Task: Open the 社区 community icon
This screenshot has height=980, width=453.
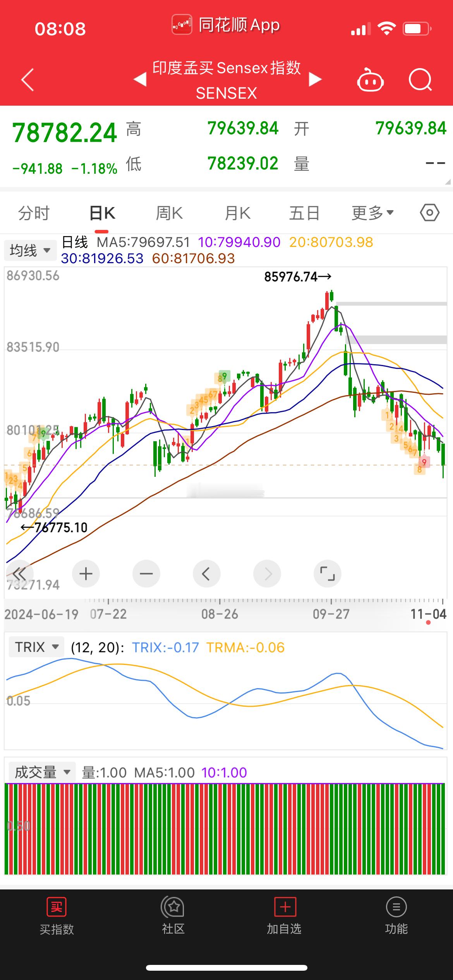Action: (173, 907)
